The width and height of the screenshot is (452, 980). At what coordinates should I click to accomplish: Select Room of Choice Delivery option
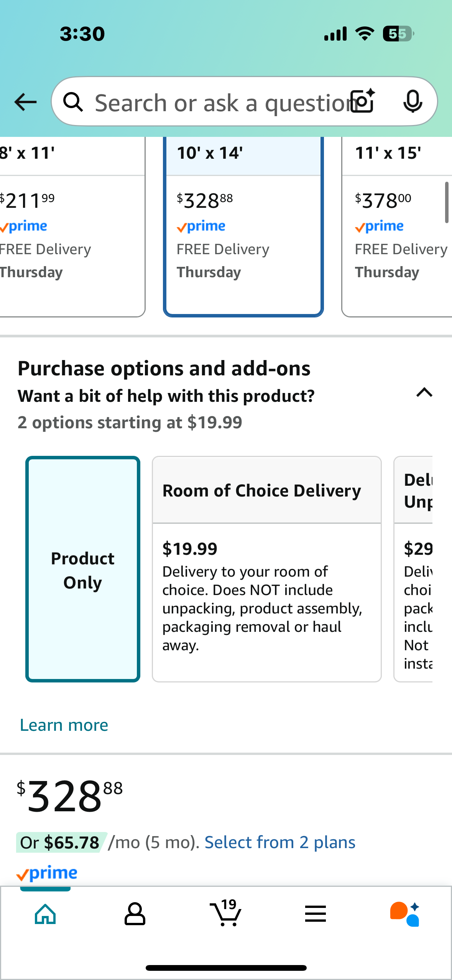click(x=267, y=569)
